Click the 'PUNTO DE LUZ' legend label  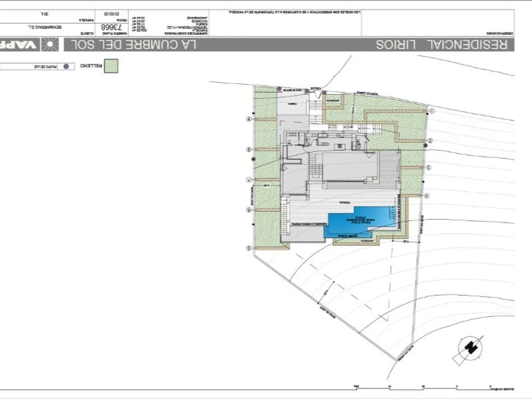[46, 66]
